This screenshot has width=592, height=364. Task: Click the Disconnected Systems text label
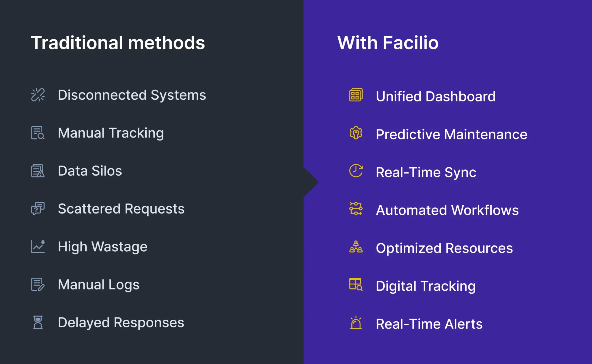point(132,95)
